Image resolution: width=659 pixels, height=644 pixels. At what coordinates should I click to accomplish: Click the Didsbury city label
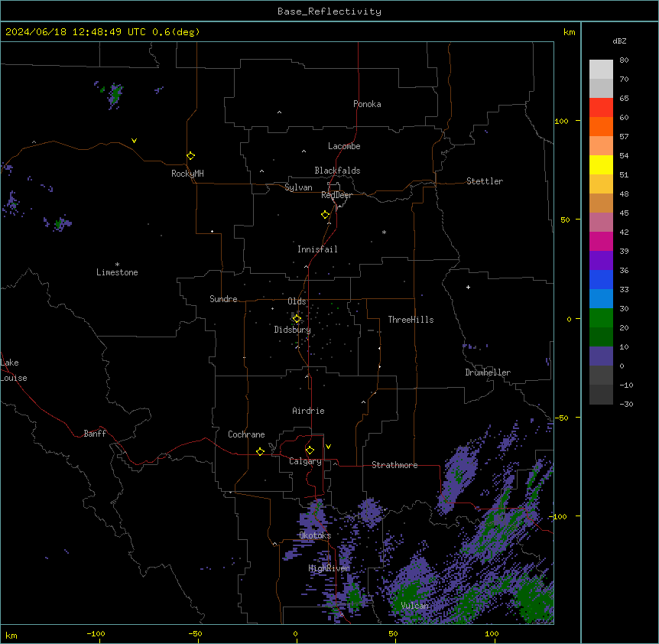click(x=293, y=330)
